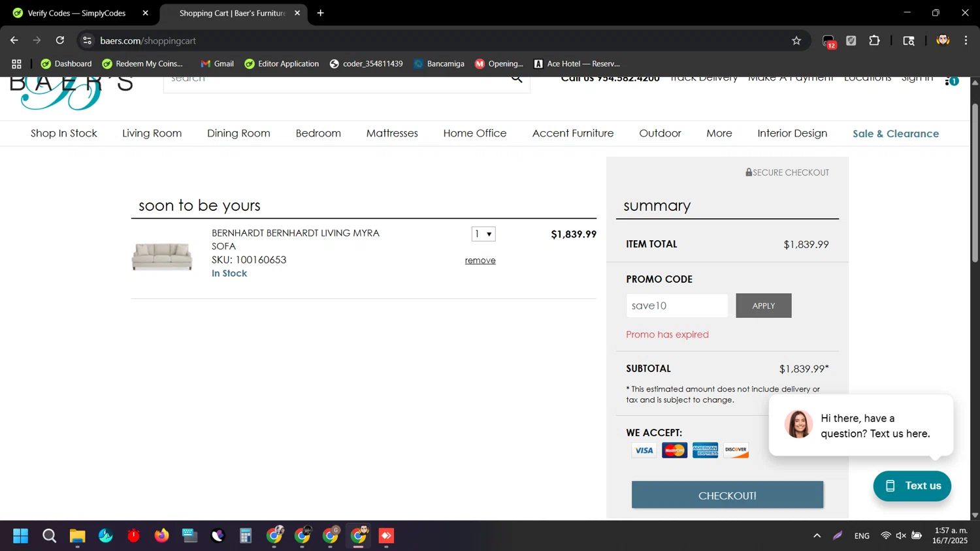Open the ENG language indicator
This screenshot has height=551, width=980.
[x=862, y=536]
